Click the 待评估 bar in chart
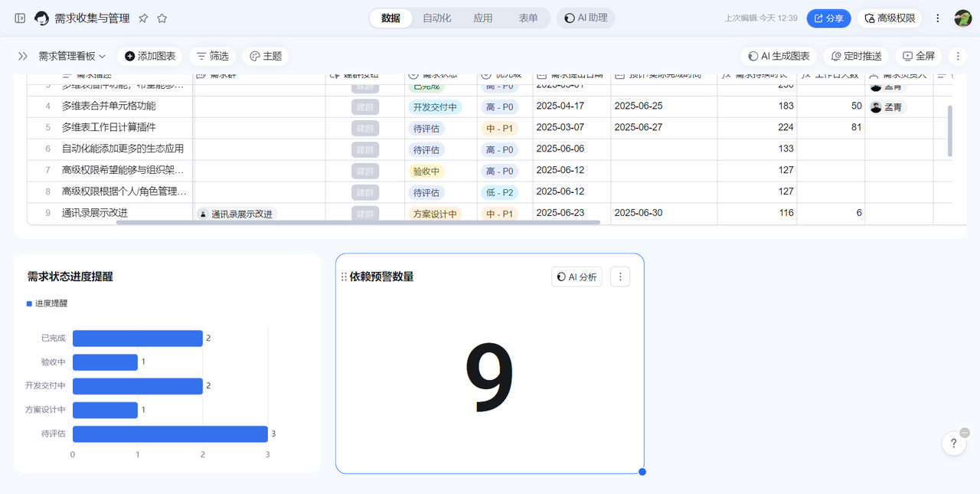980x494 pixels. [170, 434]
